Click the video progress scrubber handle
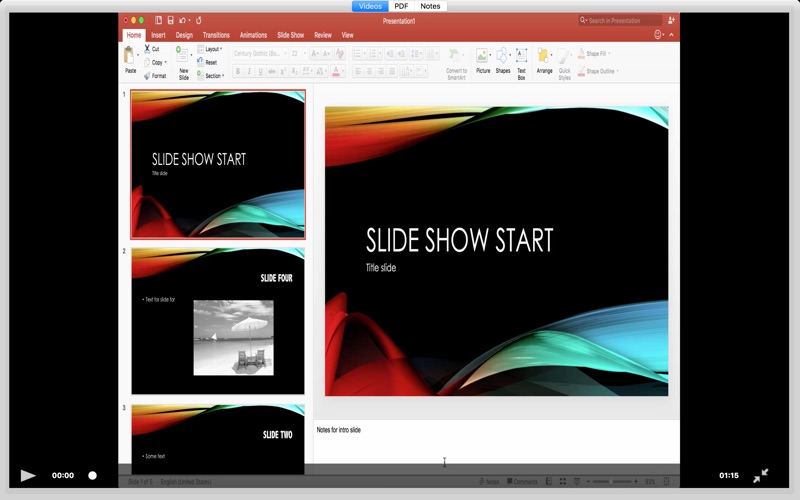Viewport: 800px width, 500px height. [x=92, y=476]
